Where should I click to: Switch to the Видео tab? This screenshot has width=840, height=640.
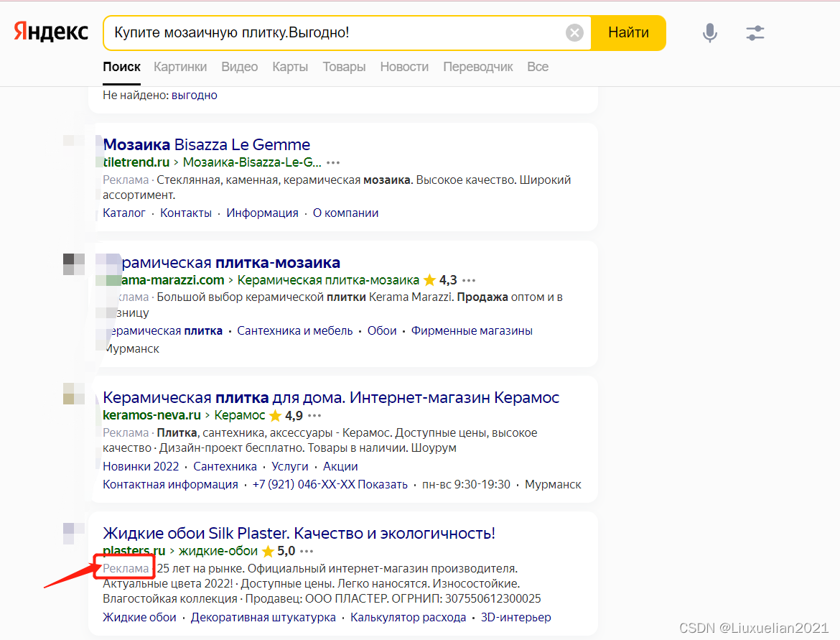[x=240, y=67]
